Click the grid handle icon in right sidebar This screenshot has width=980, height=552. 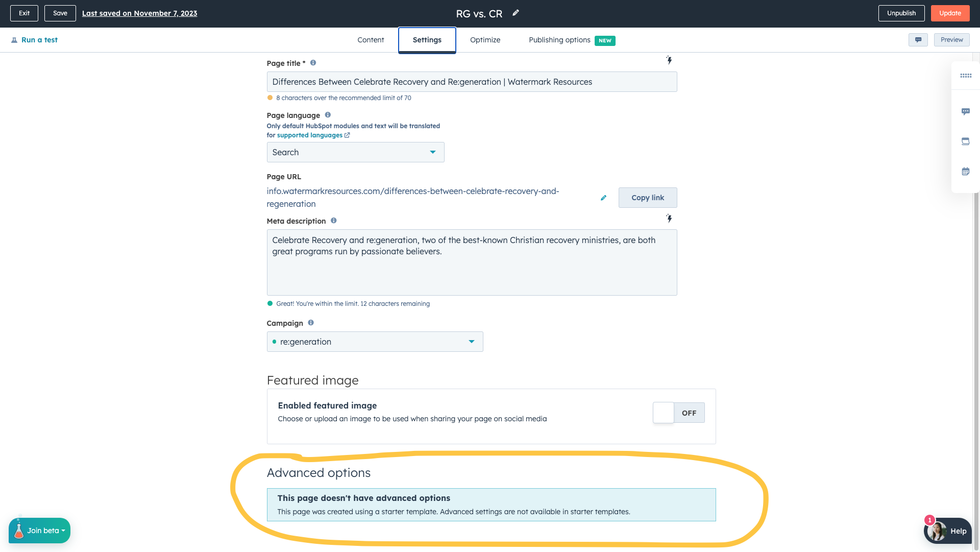966,76
